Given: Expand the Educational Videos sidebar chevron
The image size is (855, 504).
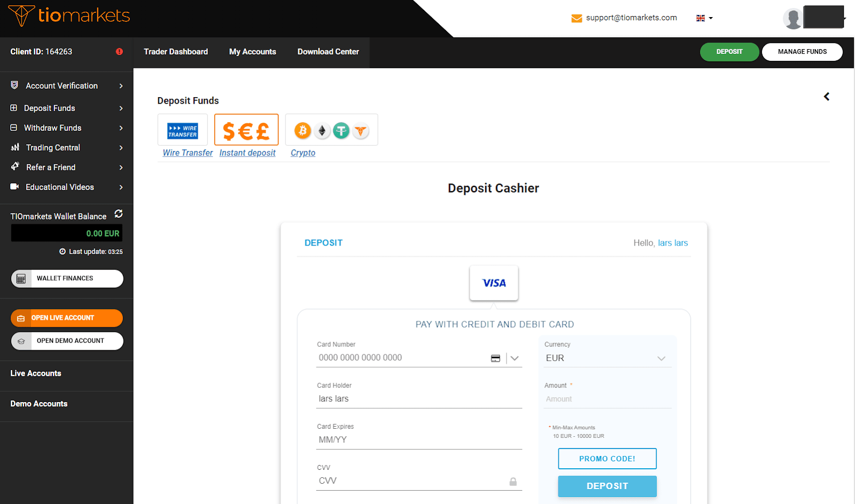Looking at the screenshot, I should coord(121,187).
